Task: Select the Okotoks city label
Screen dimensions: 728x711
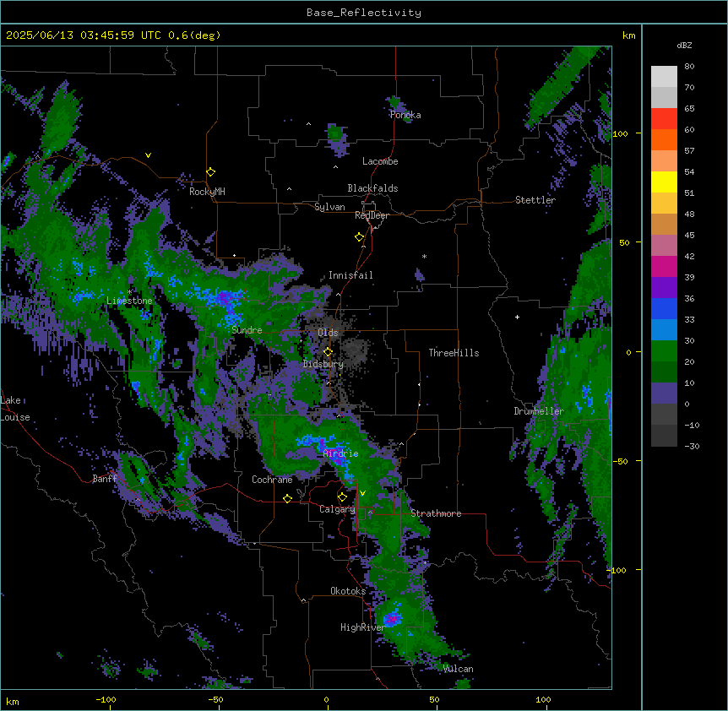Action: (x=348, y=591)
